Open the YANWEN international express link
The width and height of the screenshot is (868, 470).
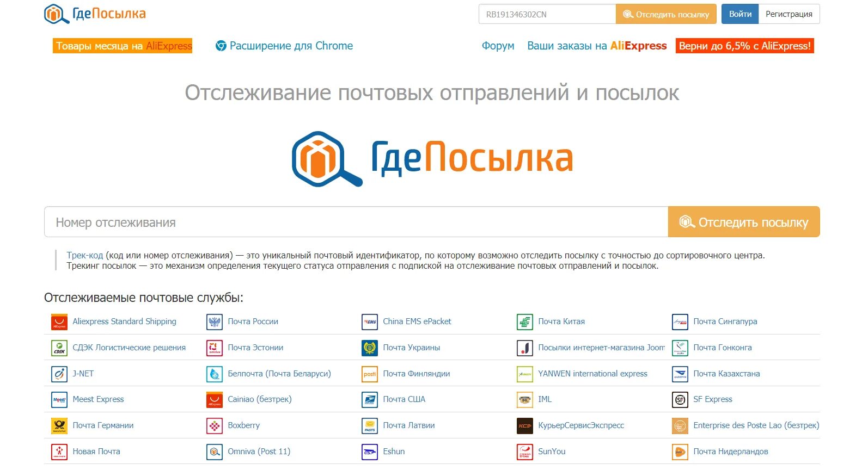pyautogui.click(x=592, y=374)
